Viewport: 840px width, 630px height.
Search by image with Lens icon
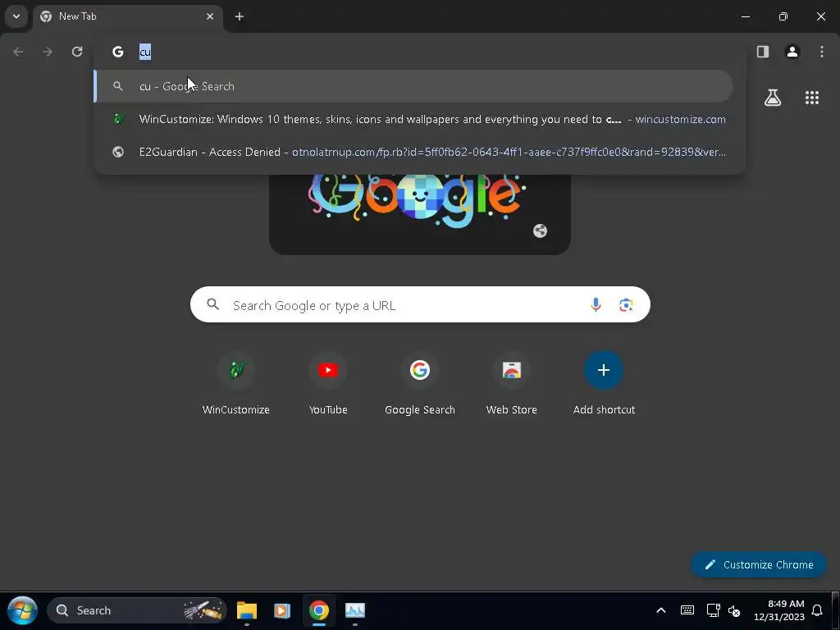pos(626,305)
